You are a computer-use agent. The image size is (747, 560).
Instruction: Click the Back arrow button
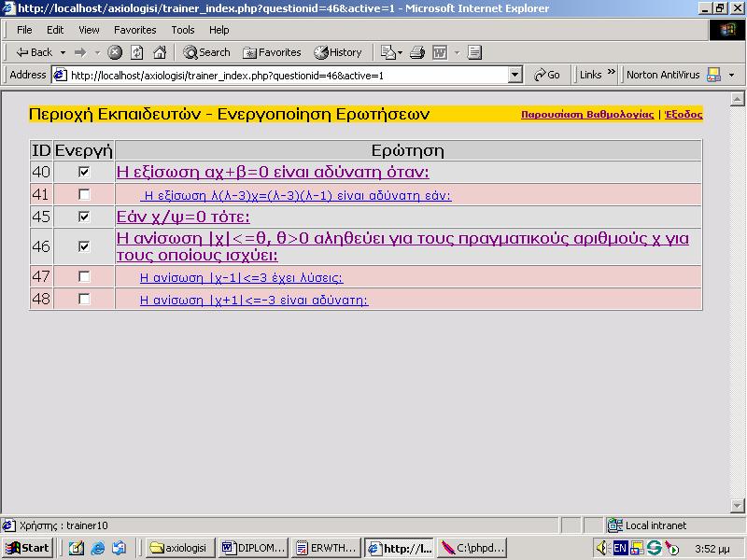(x=34, y=52)
